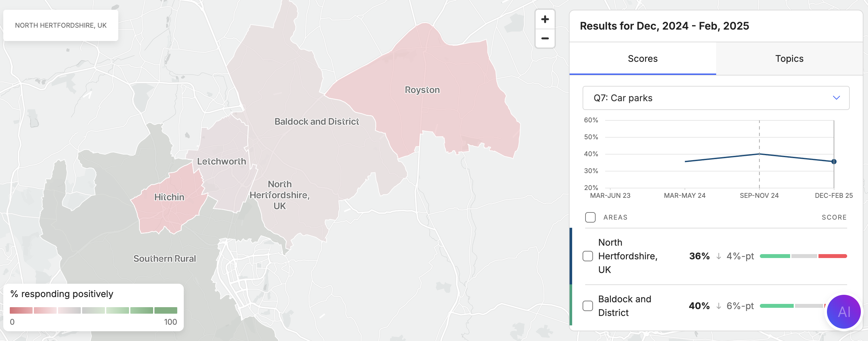The height and width of the screenshot is (341, 868).
Task: Check the North Hertfordshire, UK area checkbox
Action: click(x=588, y=256)
